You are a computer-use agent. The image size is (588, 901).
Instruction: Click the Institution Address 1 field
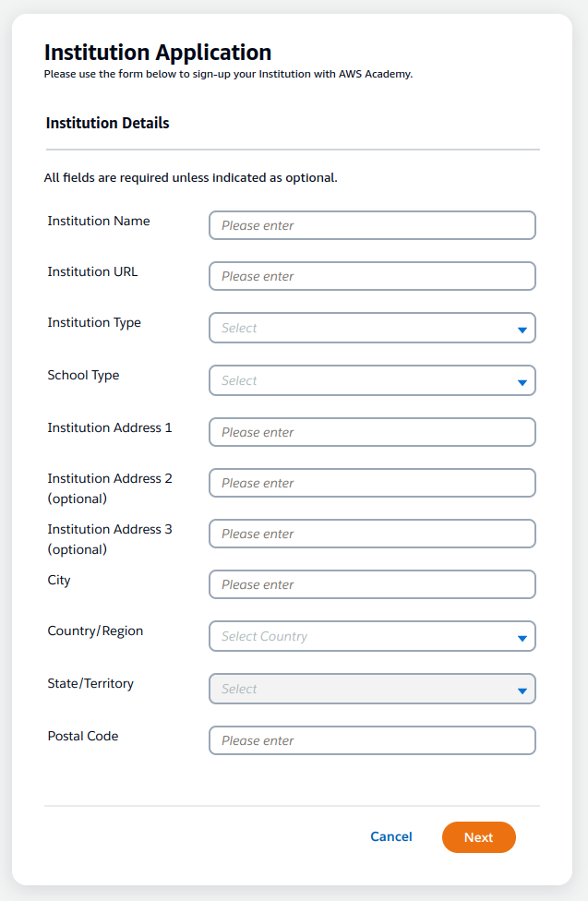point(372,432)
